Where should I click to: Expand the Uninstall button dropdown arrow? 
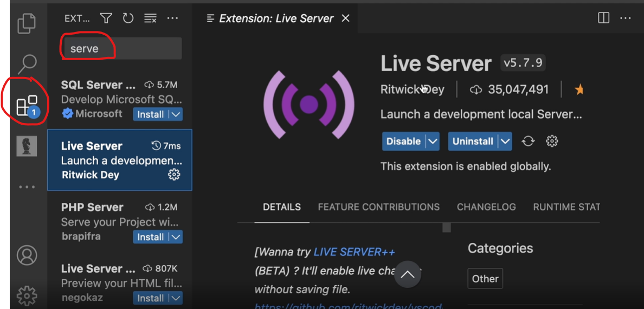[x=505, y=141]
